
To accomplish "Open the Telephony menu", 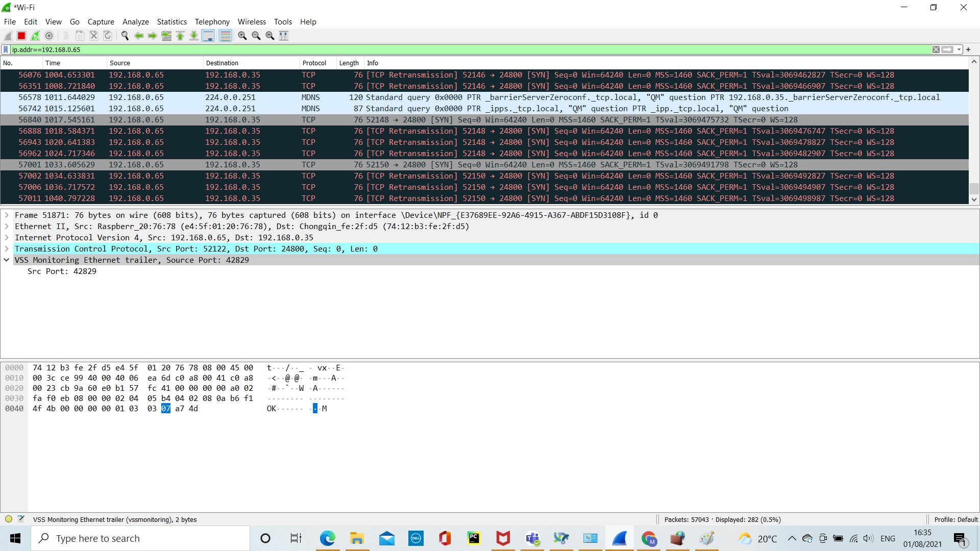I will tap(212, 21).
